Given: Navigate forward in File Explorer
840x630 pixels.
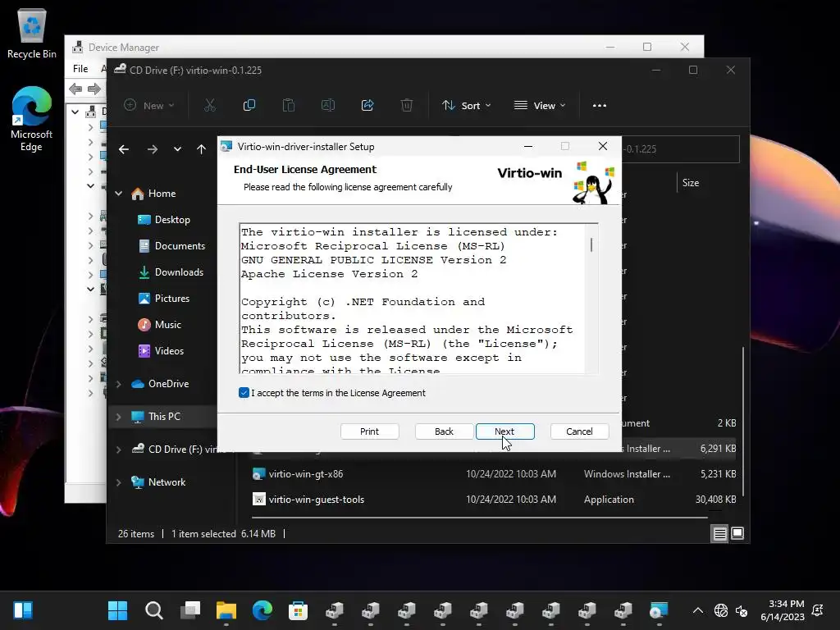Looking at the screenshot, I should coord(153,149).
